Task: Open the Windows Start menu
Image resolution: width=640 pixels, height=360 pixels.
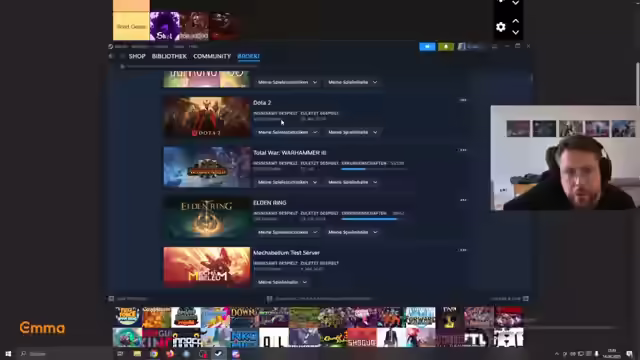Action: 8,354
